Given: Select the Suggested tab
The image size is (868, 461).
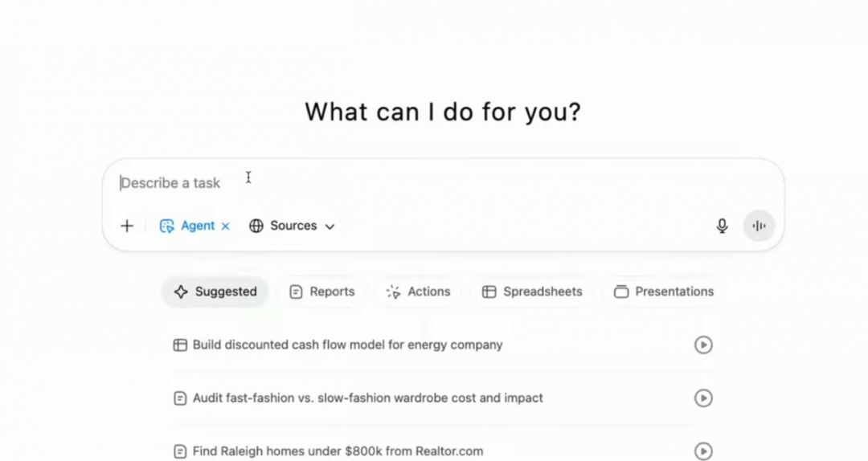Looking at the screenshot, I should click(215, 292).
